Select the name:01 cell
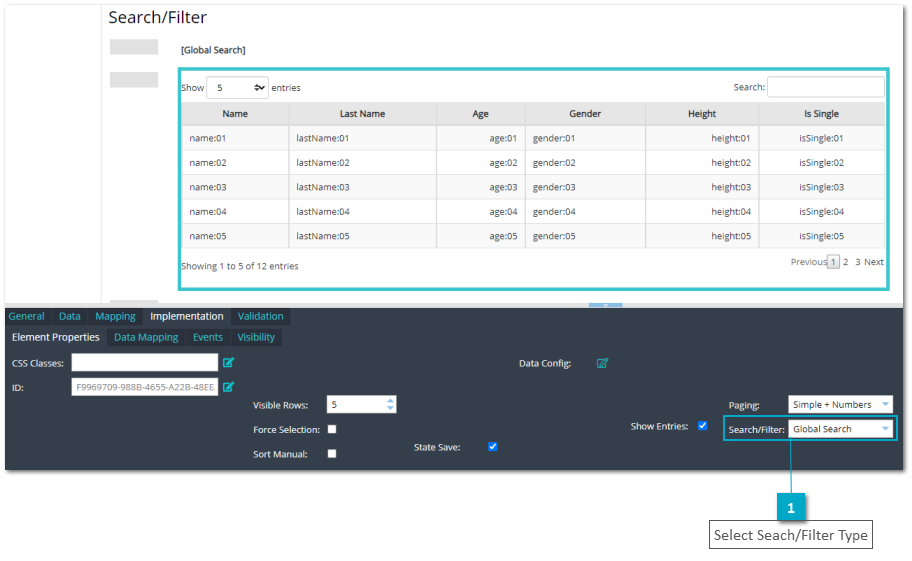The image size is (912, 561). 235,138
